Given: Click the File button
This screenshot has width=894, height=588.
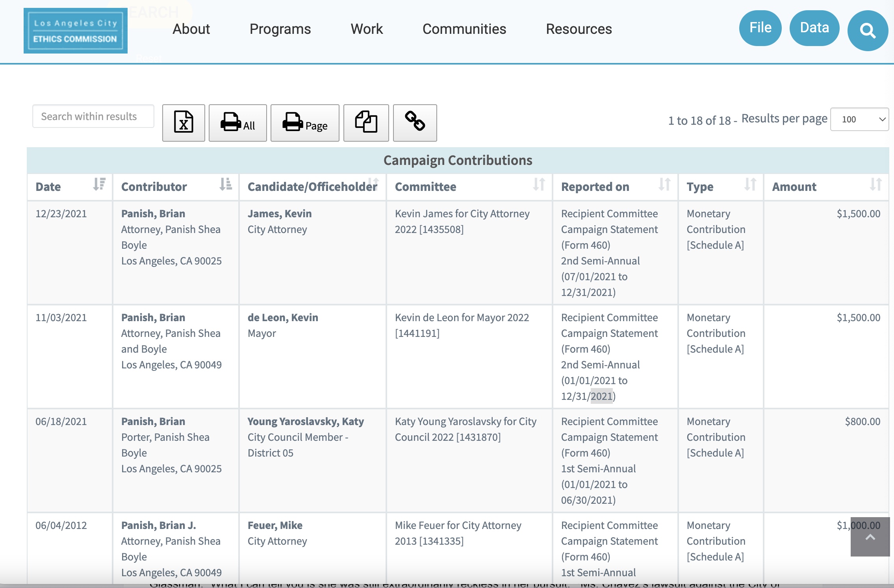Looking at the screenshot, I should click(760, 28).
